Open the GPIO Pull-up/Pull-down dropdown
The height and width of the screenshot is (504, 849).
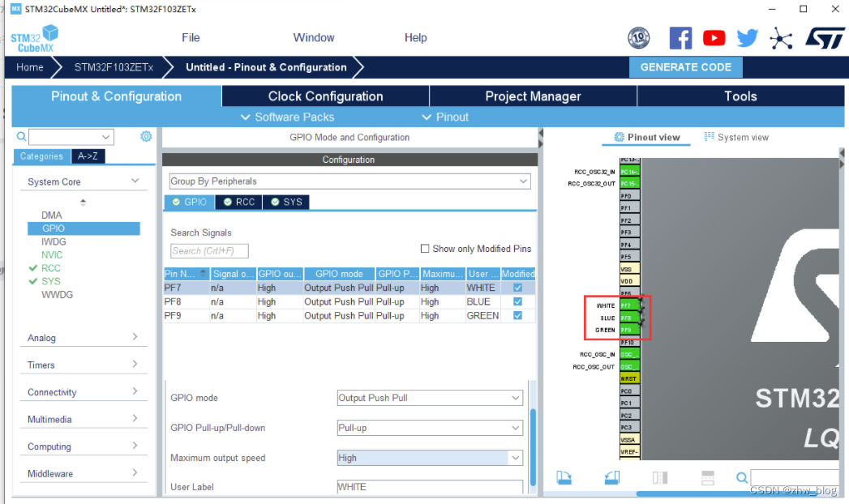(x=430, y=428)
